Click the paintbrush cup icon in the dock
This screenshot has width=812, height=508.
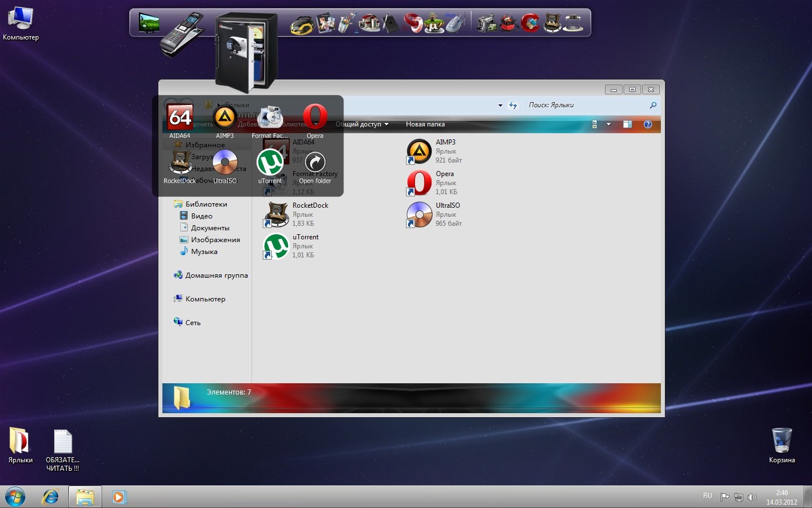(x=346, y=23)
